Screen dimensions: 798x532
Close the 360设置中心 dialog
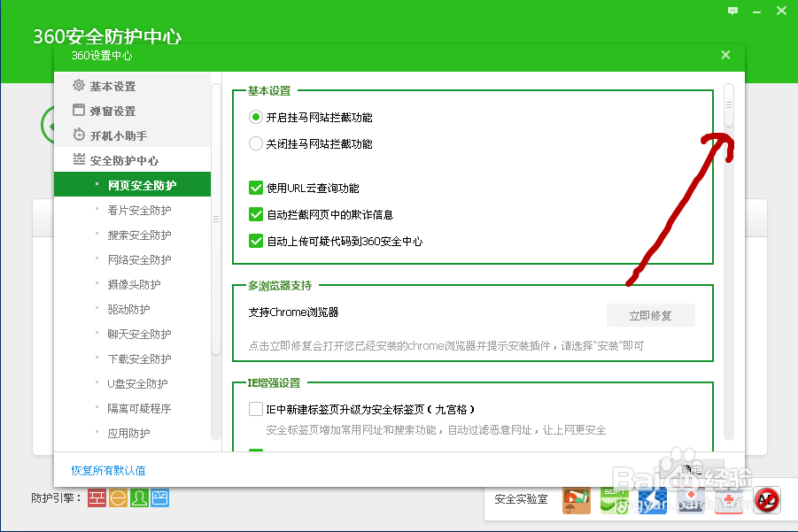725,55
